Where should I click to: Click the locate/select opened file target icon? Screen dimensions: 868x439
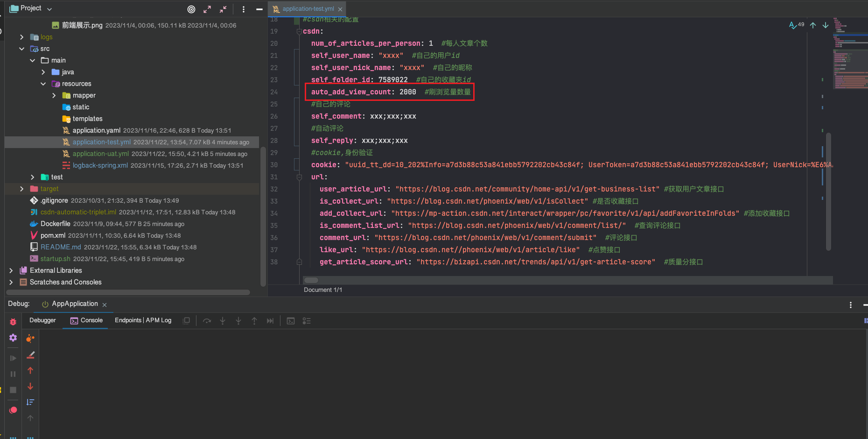click(x=191, y=9)
